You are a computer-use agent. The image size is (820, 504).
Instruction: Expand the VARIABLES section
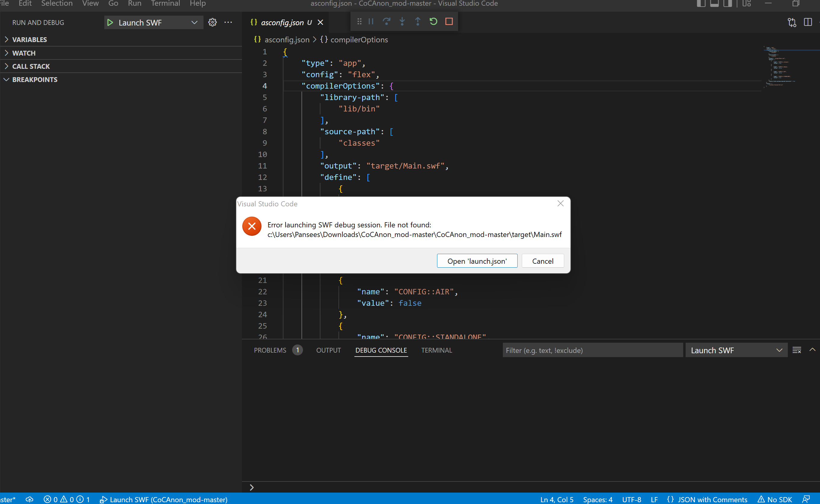(29, 40)
